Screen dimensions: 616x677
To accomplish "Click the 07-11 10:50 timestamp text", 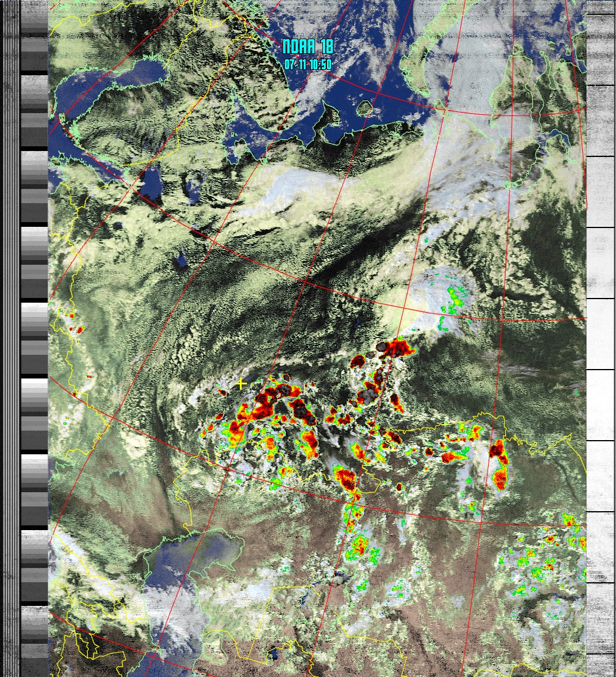I will point(307,65).
